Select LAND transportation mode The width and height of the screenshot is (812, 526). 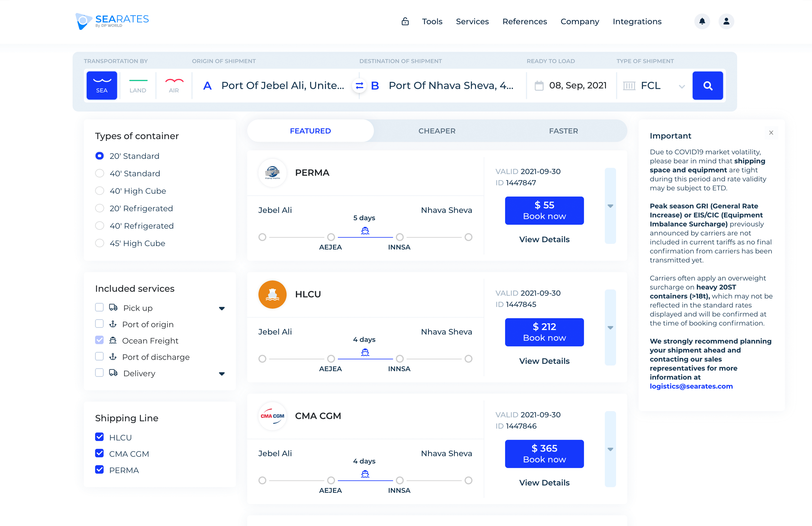coord(138,85)
